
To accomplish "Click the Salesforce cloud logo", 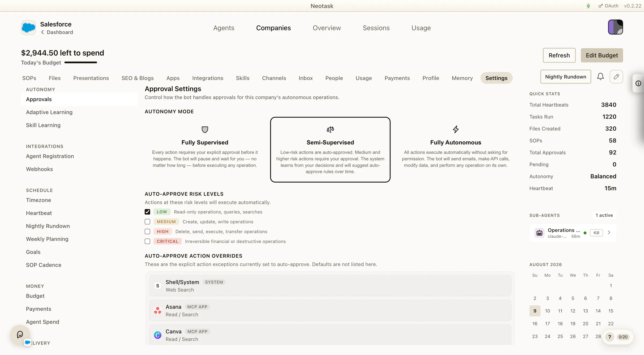I will tap(28, 28).
